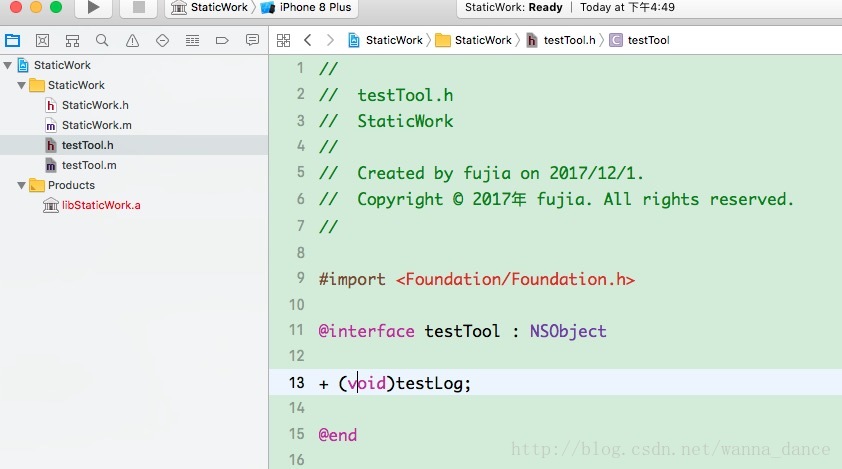842x469 pixels.
Task: Click line number 11 gutter
Action: [296, 330]
